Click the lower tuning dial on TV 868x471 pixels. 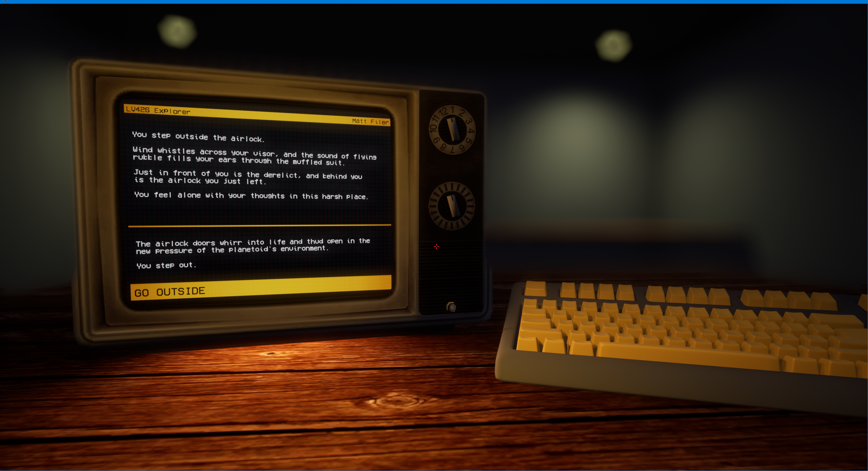click(x=452, y=205)
